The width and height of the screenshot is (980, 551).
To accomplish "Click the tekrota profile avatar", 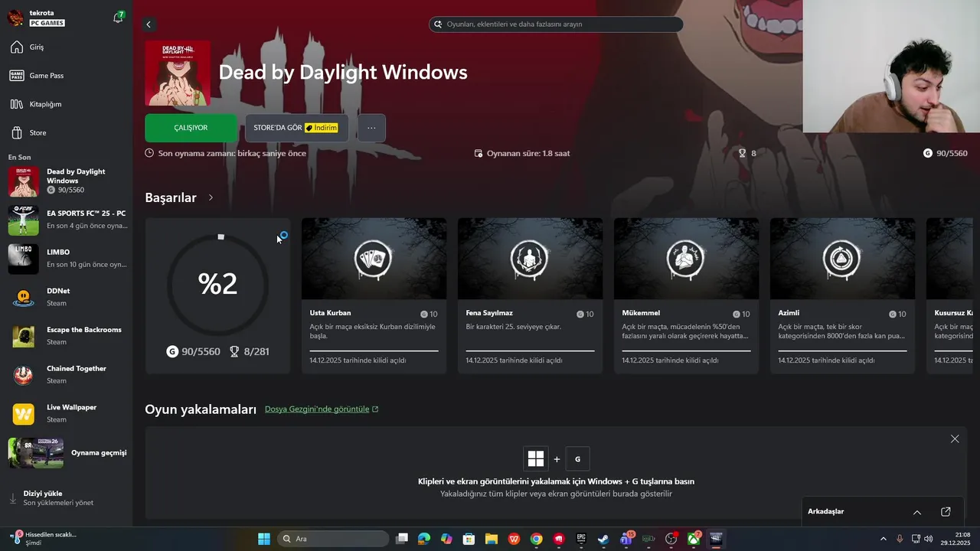I will [x=15, y=18].
